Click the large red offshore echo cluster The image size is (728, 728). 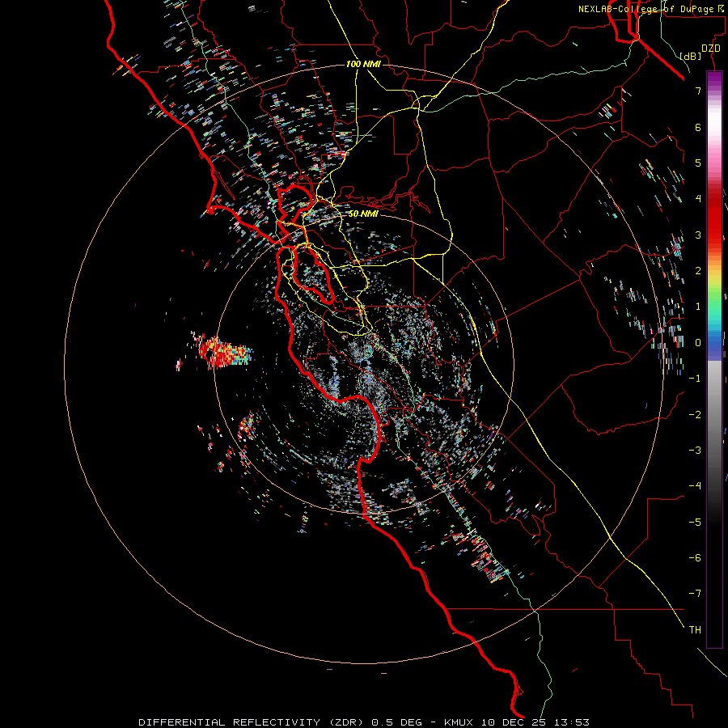pos(223,352)
